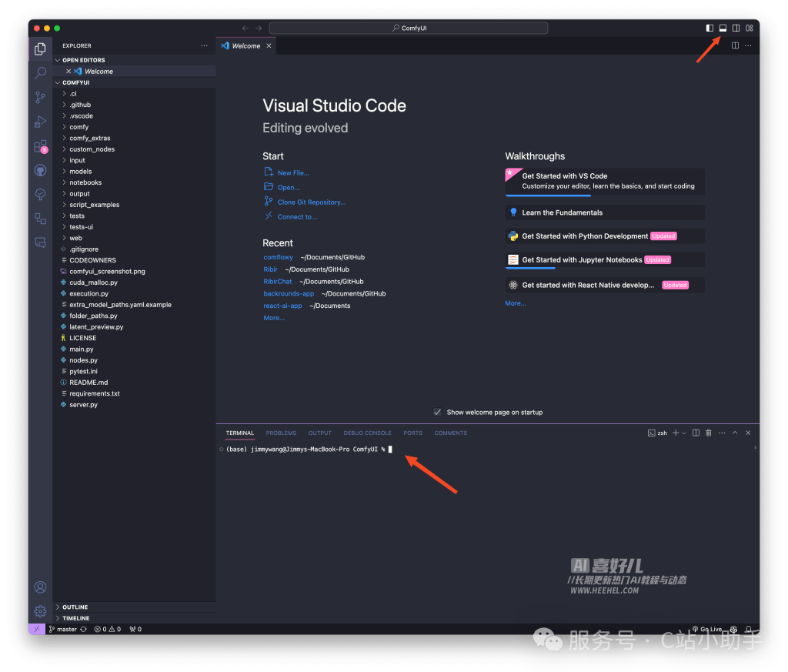
Task: Click the ports forwarded indicator in status bar
Action: click(135, 629)
